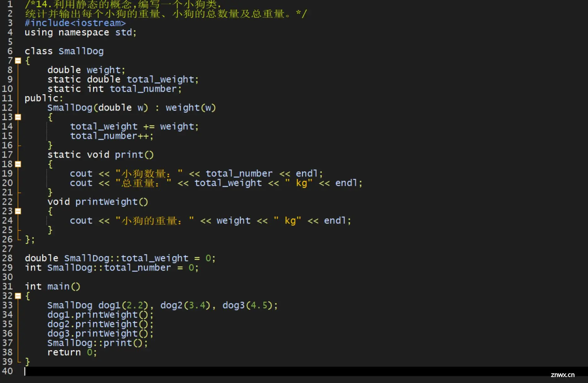Collapse the SmallDog class fold marker
The image size is (588, 383).
pyautogui.click(x=18, y=61)
